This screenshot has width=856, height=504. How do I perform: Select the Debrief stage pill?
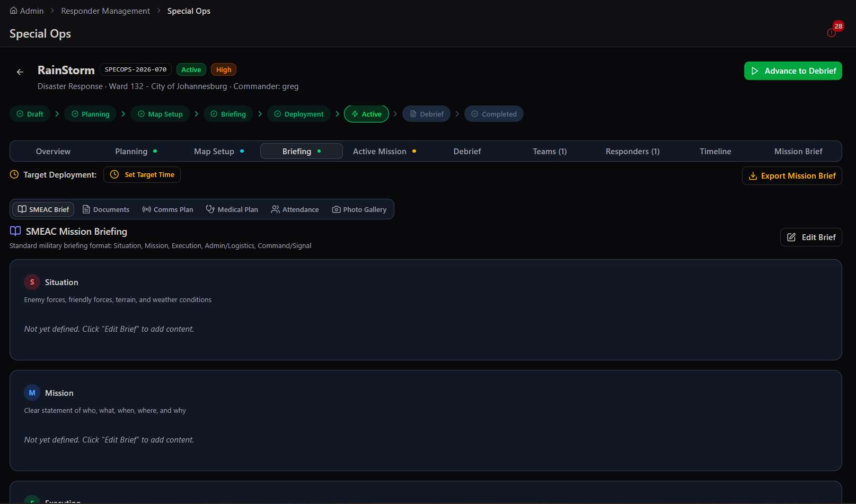[426, 114]
